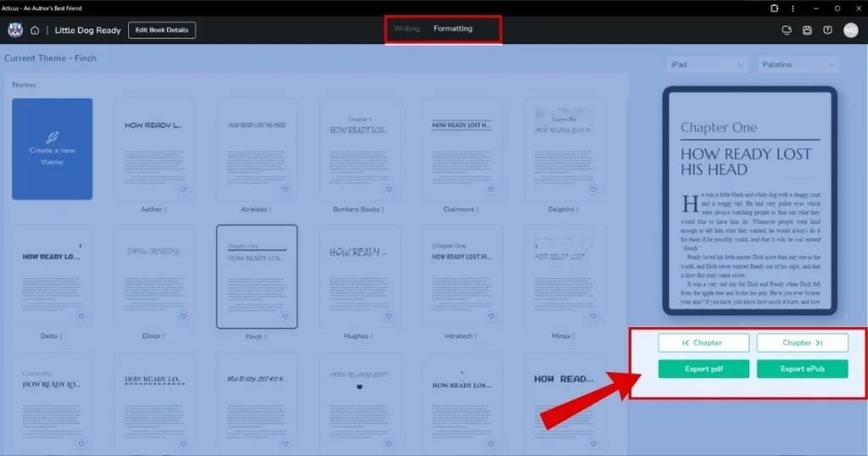868x456 pixels.
Task: Choose the Intratech theme thumbnail
Action: [x=462, y=276]
